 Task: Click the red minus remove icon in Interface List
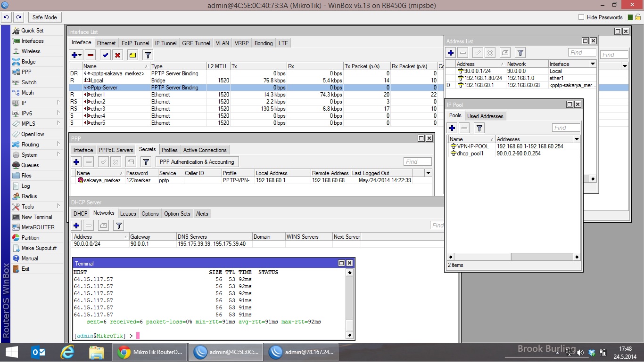point(91,56)
